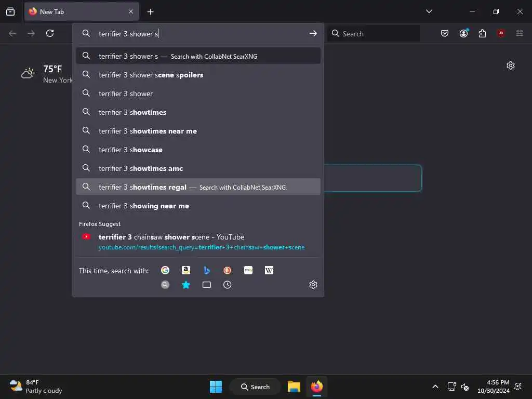
Task: Search this time with Bing
Action: (207, 270)
